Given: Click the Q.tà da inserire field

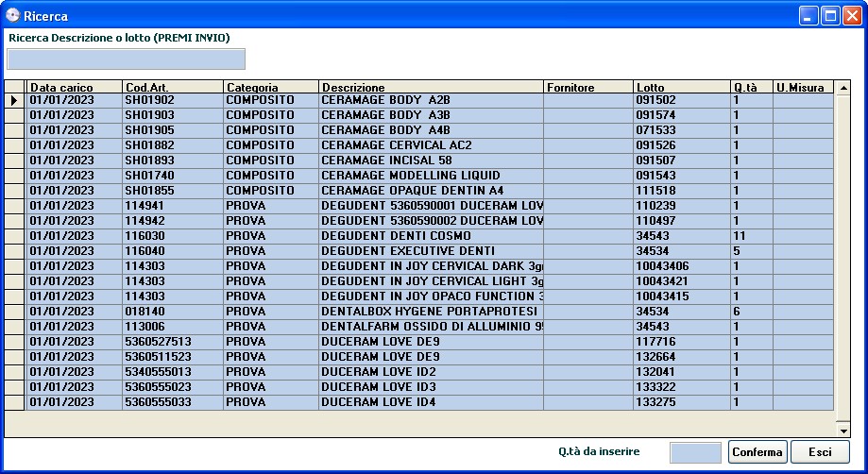Looking at the screenshot, I should coord(695,452).
